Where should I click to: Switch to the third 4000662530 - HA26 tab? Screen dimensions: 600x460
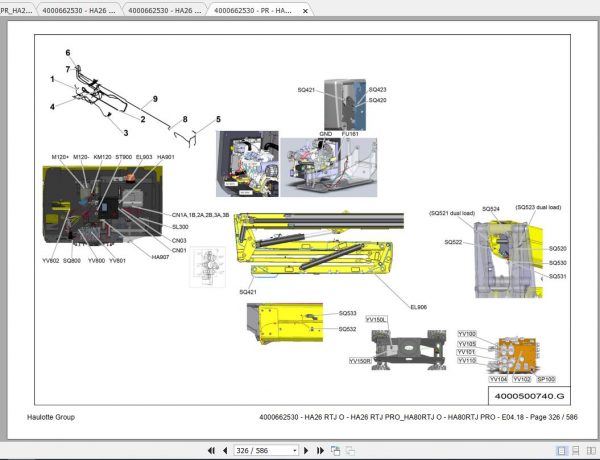tap(165, 10)
